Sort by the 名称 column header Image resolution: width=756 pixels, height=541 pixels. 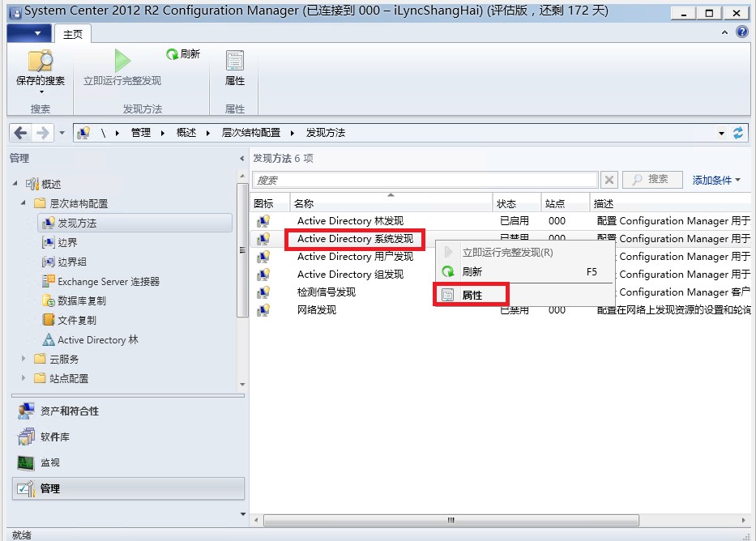(x=391, y=202)
